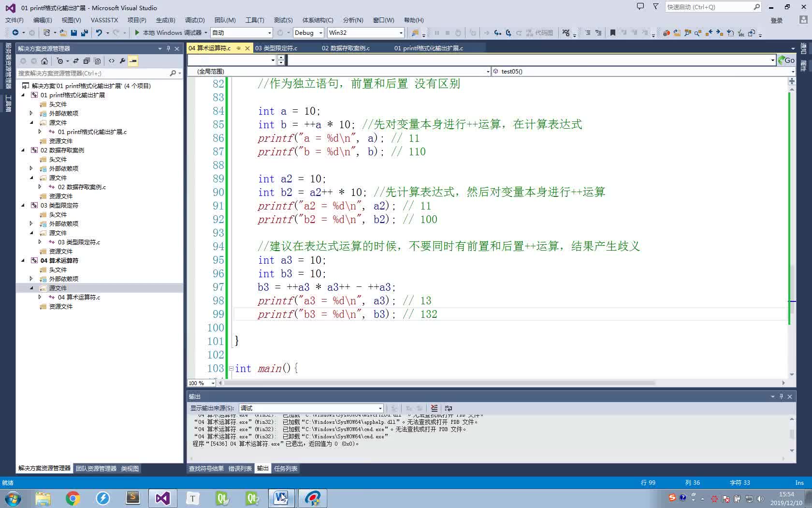Collapse the main() function fold marker
Screen dimensions: 812x508
(x=231, y=368)
